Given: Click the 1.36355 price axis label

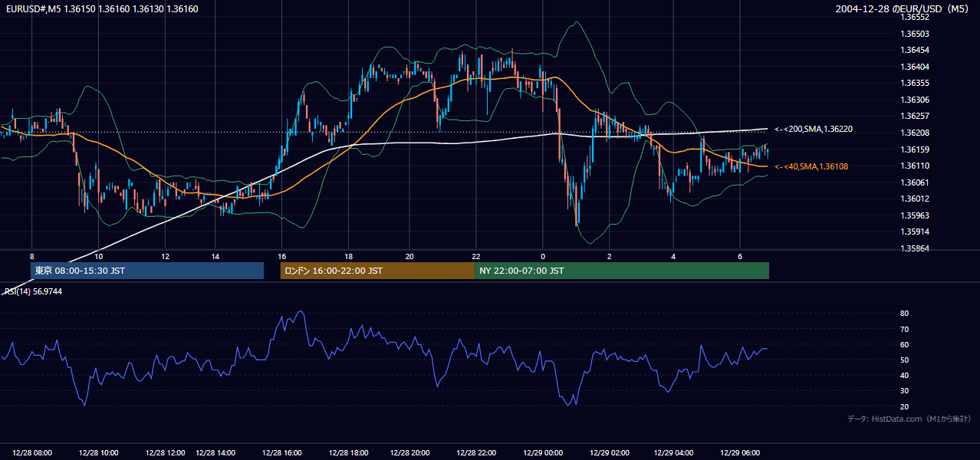Looking at the screenshot, I should pos(915,83).
